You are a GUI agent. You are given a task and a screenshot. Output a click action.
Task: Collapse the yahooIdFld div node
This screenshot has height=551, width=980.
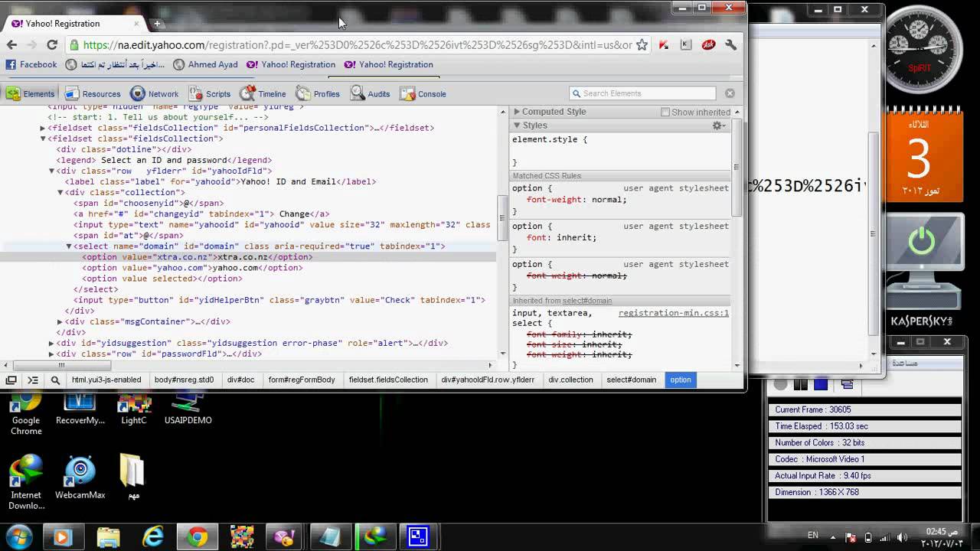pyautogui.click(x=51, y=171)
